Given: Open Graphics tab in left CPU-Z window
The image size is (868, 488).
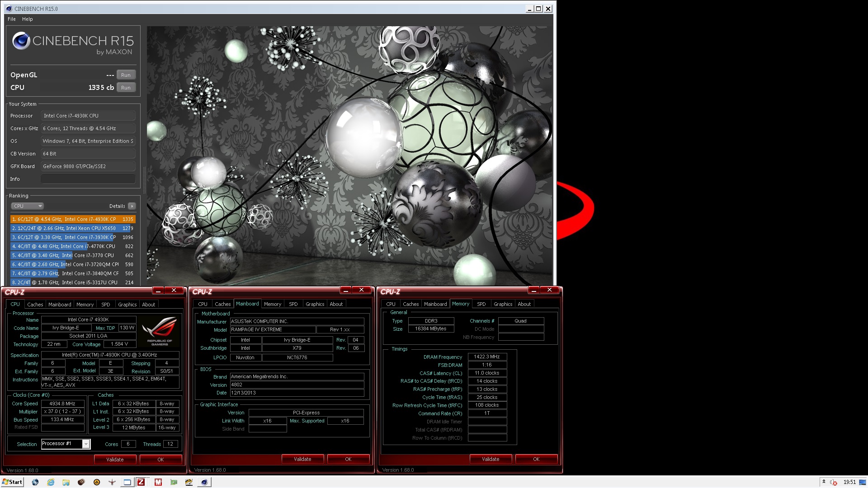Looking at the screenshot, I should [x=127, y=305].
